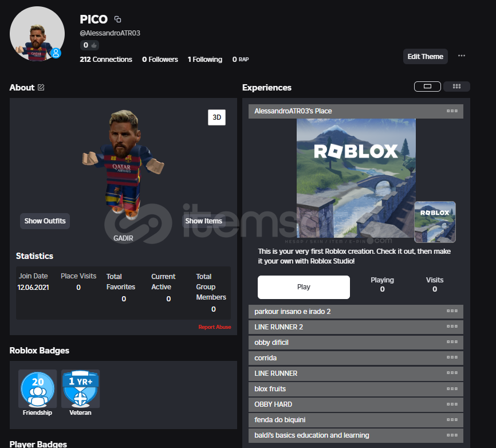496x448 pixels.
Task: Play AlessandroATR03's Place
Action: pyautogui.click(x=304, y=287)
